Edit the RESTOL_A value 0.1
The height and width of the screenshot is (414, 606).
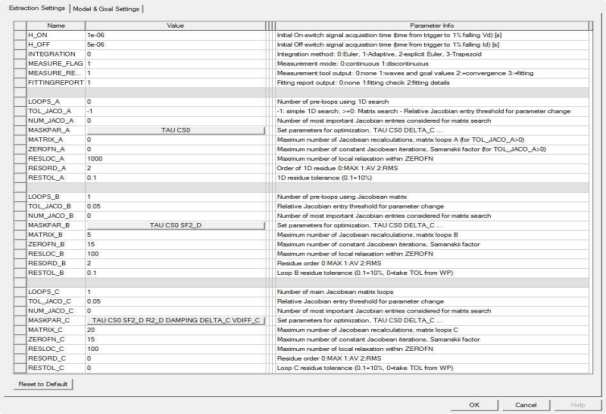pos(175,178)
